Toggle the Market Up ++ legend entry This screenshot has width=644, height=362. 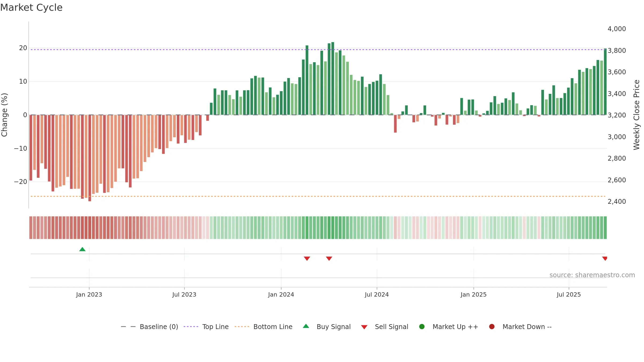[448, 327]
